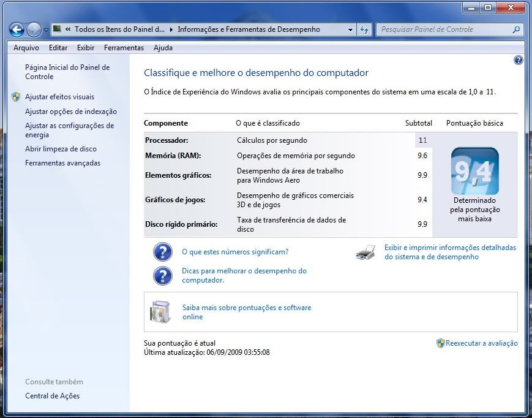Viewport: 532px width, 418px height.
Task: Maximize the window
Action: point(488,7)
